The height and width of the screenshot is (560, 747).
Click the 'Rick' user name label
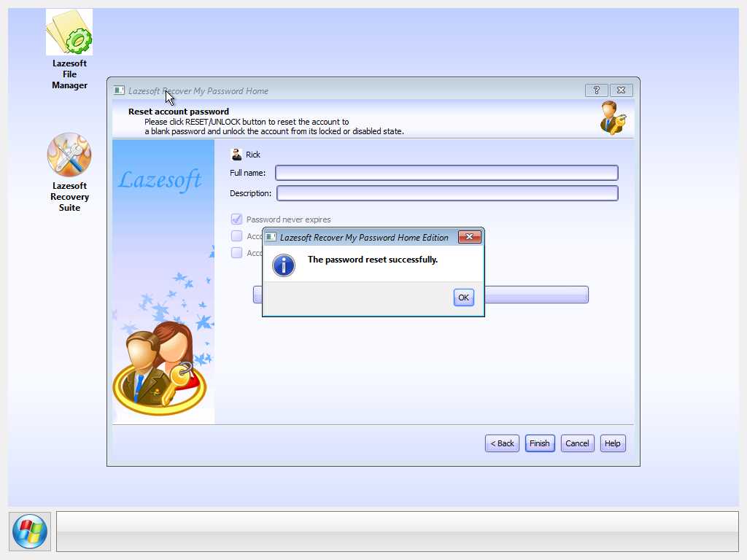(253, 155)
